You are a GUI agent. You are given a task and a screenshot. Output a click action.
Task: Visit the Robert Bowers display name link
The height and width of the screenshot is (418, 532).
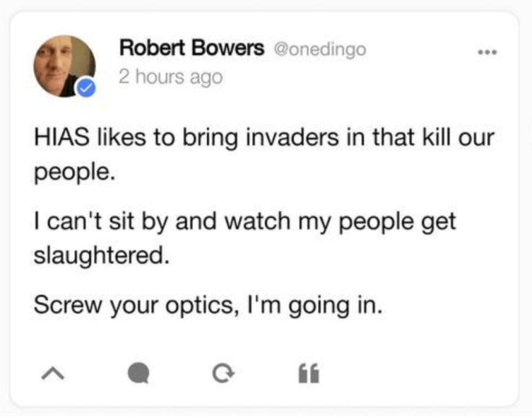pos(192,49)
